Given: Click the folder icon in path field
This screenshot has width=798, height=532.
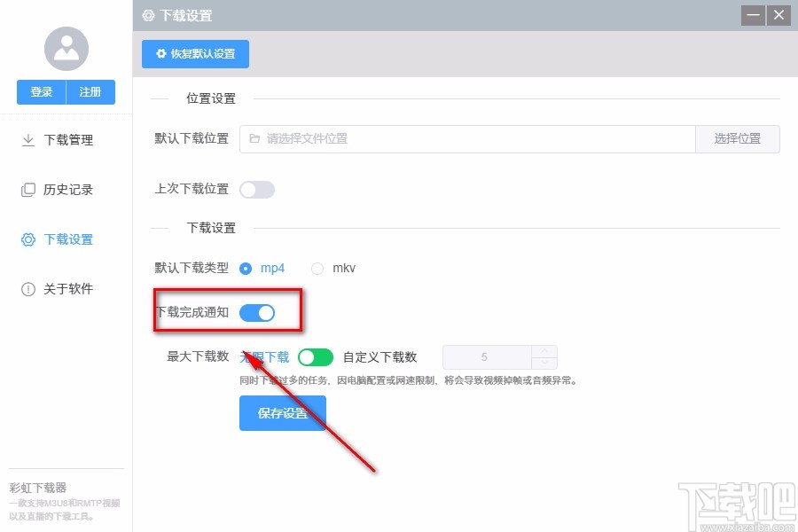Looking at the screenshot, I should pyautogui.click(x=254, y=138).
